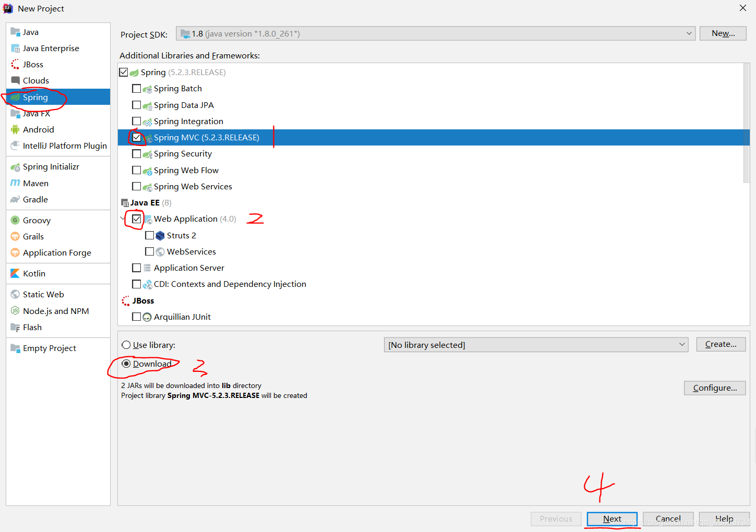Select Java FX project type
Viewport: 756px width, 532px height.
click(58, 113)
